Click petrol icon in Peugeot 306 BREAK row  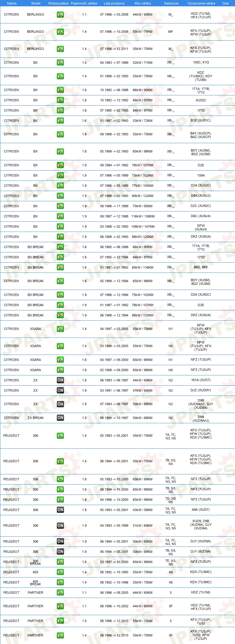[x=60, y=562]
